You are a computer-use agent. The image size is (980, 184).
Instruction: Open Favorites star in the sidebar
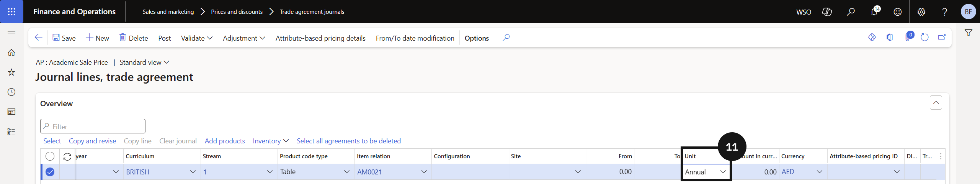tap(11, 72)
